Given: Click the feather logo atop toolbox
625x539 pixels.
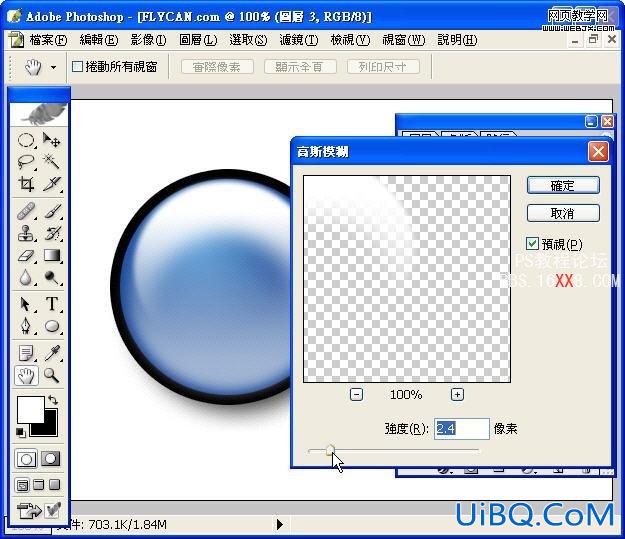Looking at the screenshot, I should [39, 114].
